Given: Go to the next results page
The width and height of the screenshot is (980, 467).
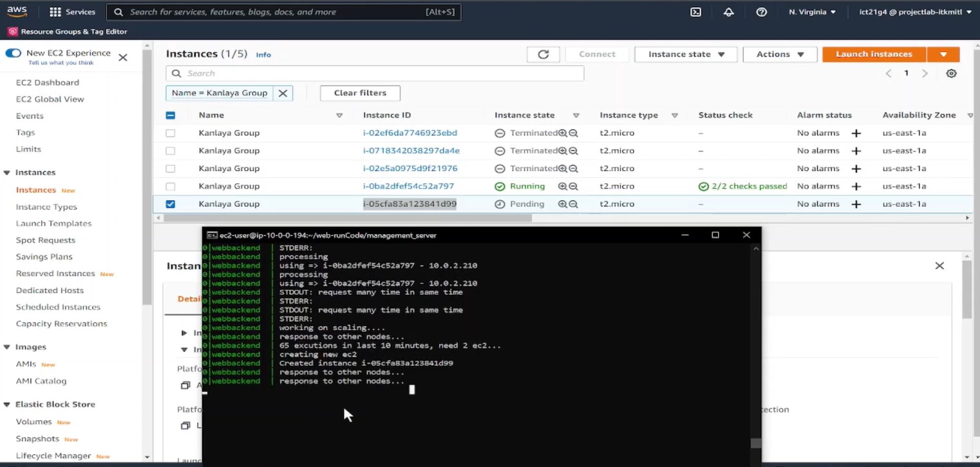Looking at the screenshot, I should [x=925, y=73].
